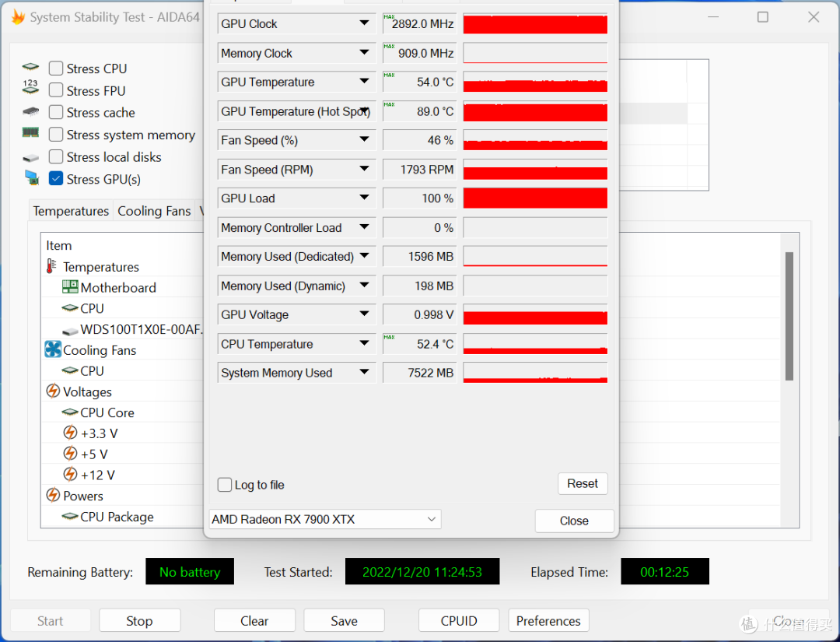This screenshot has height=642, width=840.
Task: Enable the Stress system memory checkbox
Action: coord(56,134)
